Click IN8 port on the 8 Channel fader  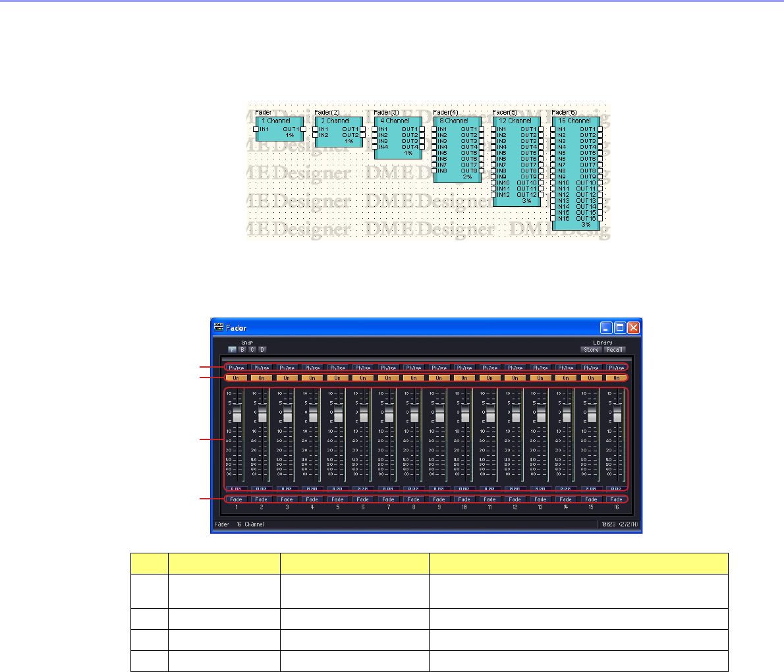tap(434, 171)
